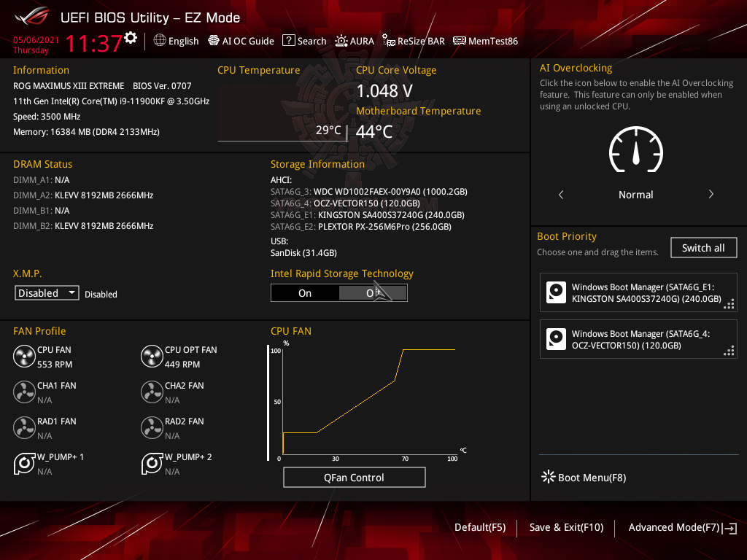Image resolution: width=747 pixels, height=560 pixels.
Task: Select OCZ-VECTOR150 Windows Boot Manager entry
Action: (x=638, y=339)
